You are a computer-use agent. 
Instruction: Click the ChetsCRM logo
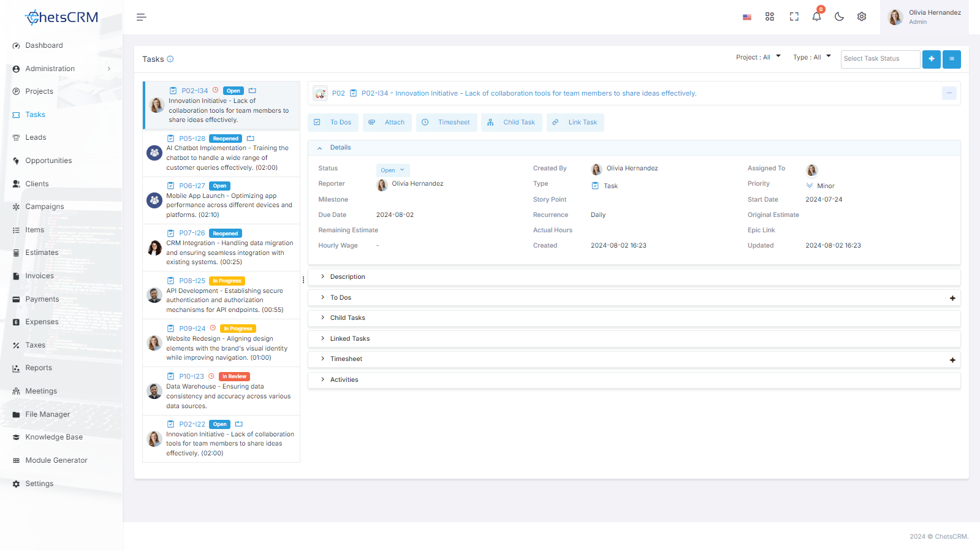[61, 17]
